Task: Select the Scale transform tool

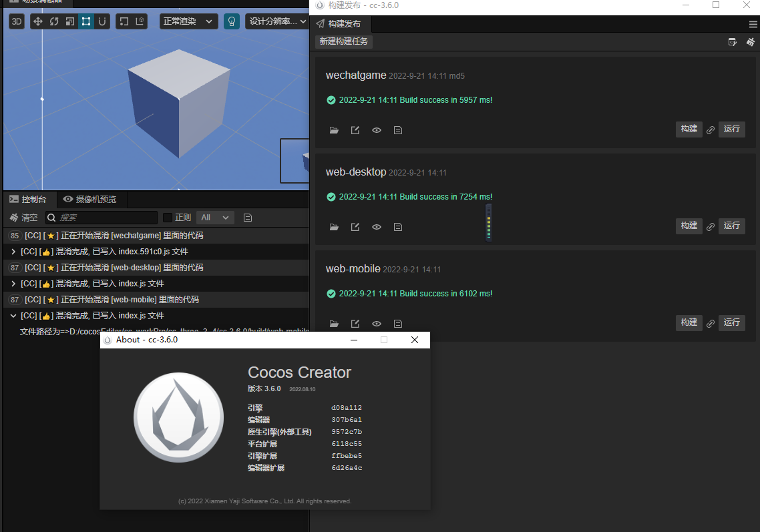Action: coord(70,21)
